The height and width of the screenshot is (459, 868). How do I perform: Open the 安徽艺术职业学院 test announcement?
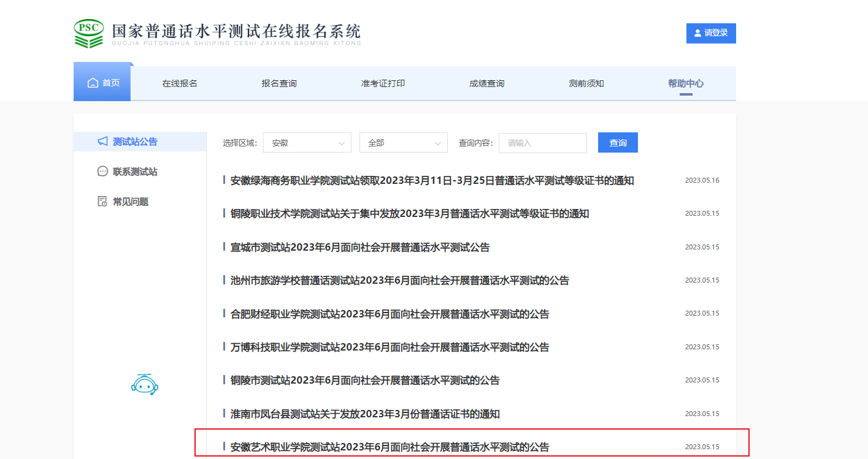click(x=390, y=447)
